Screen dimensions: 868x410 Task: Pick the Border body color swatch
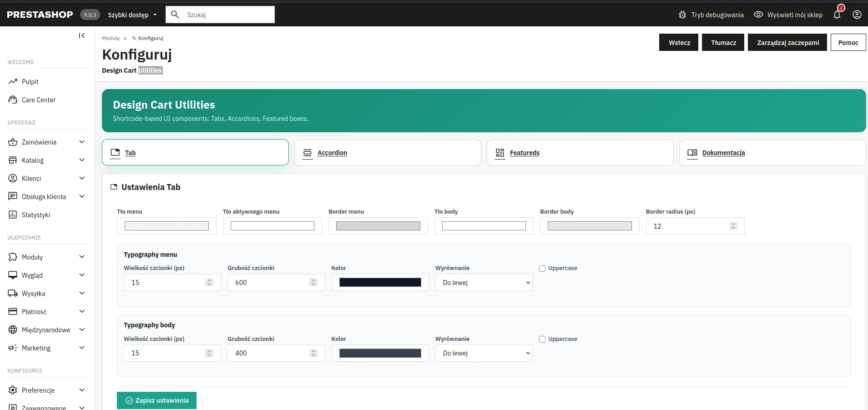[590, 226]
